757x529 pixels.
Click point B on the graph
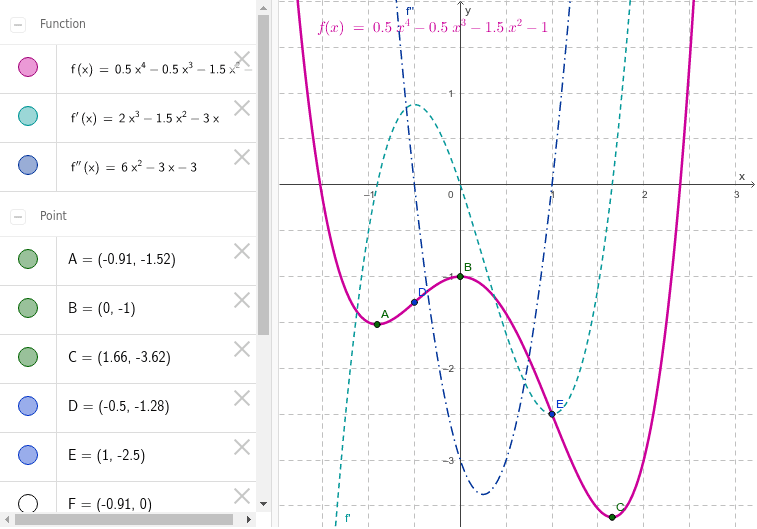pos(460,277)
